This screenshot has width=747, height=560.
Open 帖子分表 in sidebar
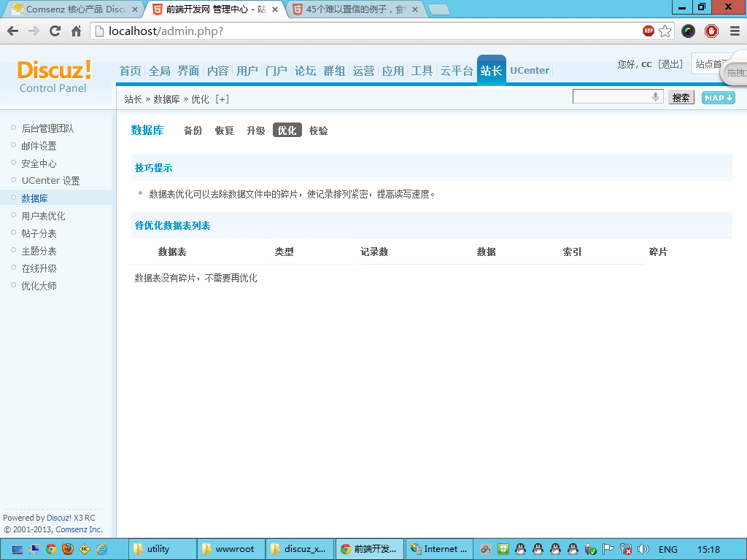39,233
